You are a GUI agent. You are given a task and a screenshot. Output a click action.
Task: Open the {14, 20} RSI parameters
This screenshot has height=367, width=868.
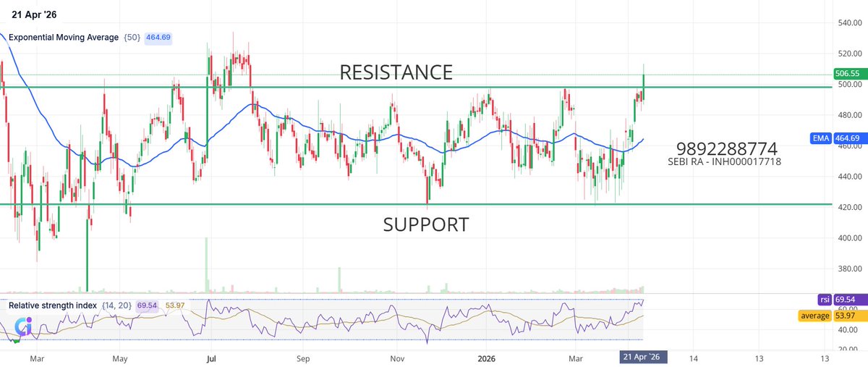(116, 305)
